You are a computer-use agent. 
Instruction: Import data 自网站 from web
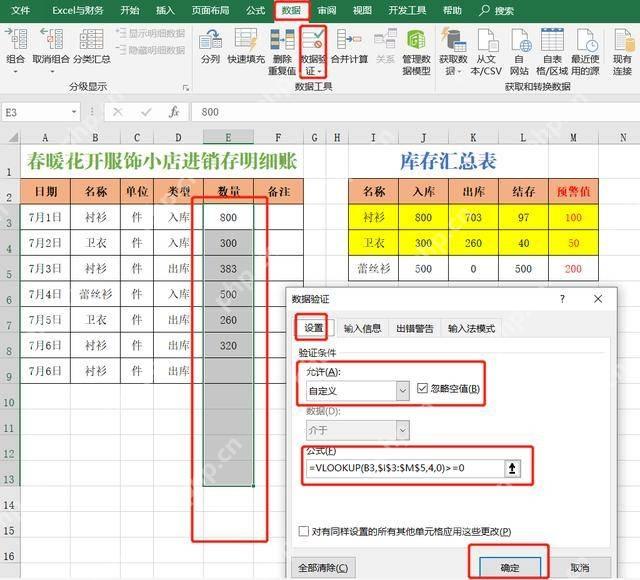click(519, 51)
